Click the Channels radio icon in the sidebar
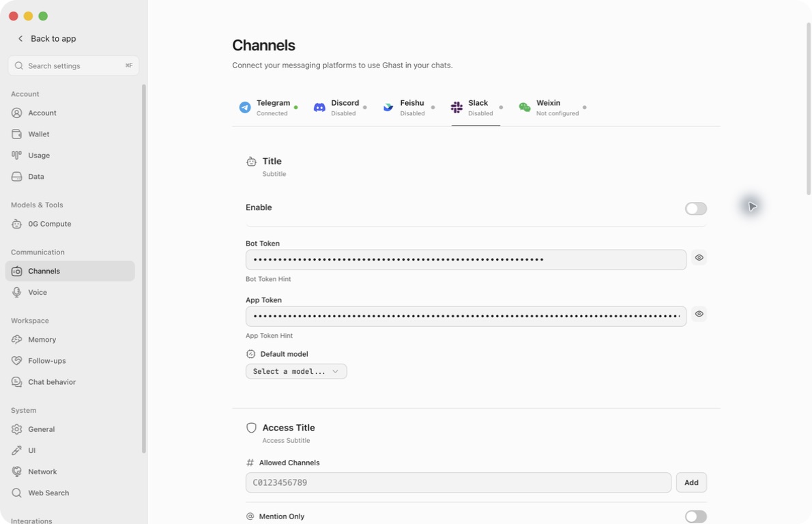812x524 pixels. (x=16, y=271)
